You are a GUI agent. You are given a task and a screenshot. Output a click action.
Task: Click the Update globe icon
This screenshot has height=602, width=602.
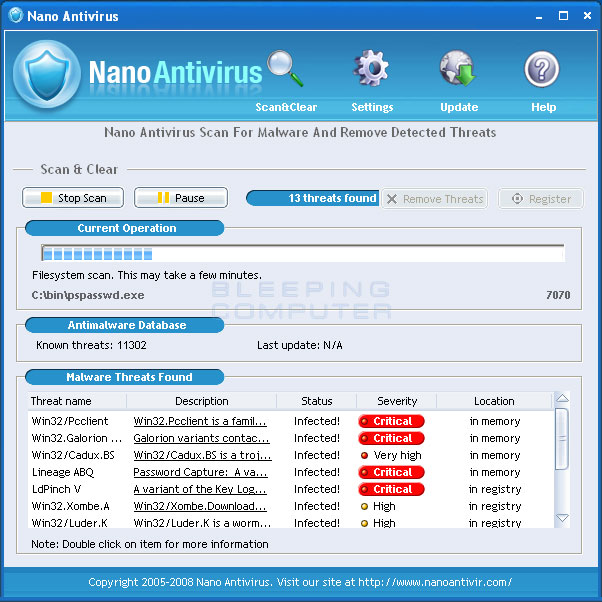pos(457,68)
